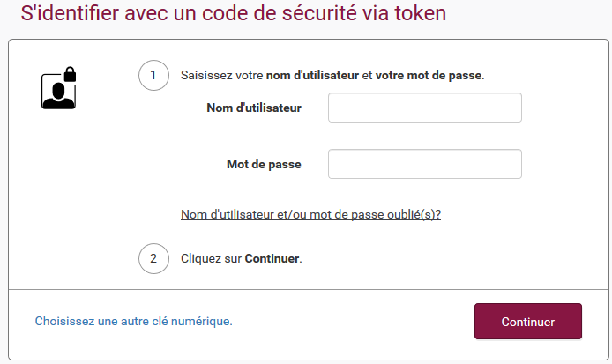Focus the Mot de passe input field

point(425,164)
